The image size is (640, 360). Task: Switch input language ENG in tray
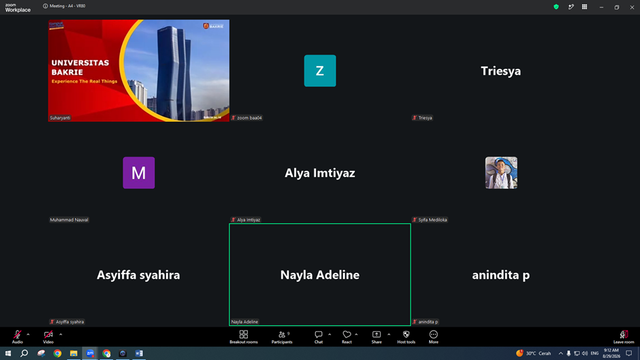point(595,353)
